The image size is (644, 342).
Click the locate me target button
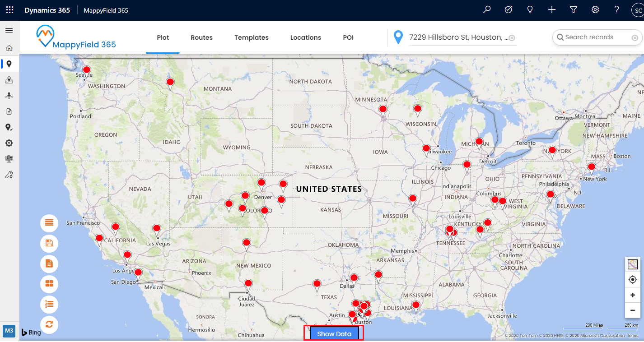tap(633, 280)
